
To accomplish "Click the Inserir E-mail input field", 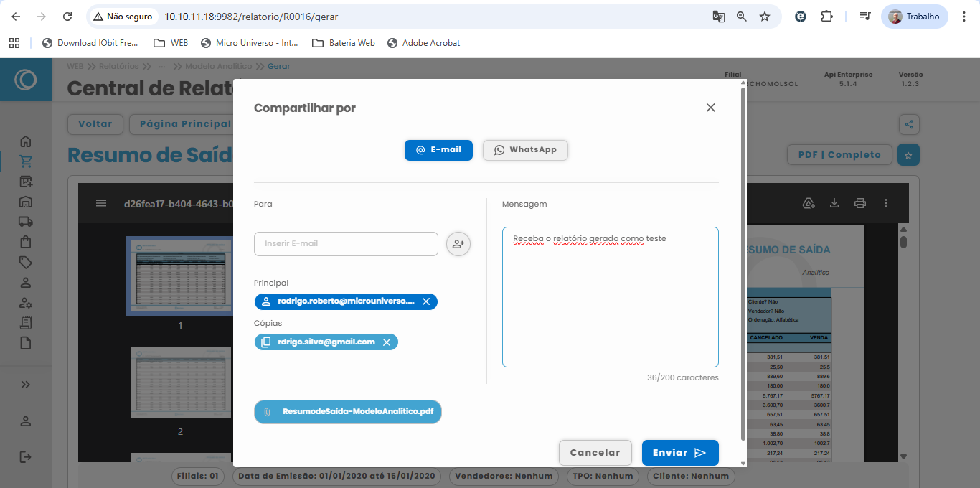I will point(346,244).
